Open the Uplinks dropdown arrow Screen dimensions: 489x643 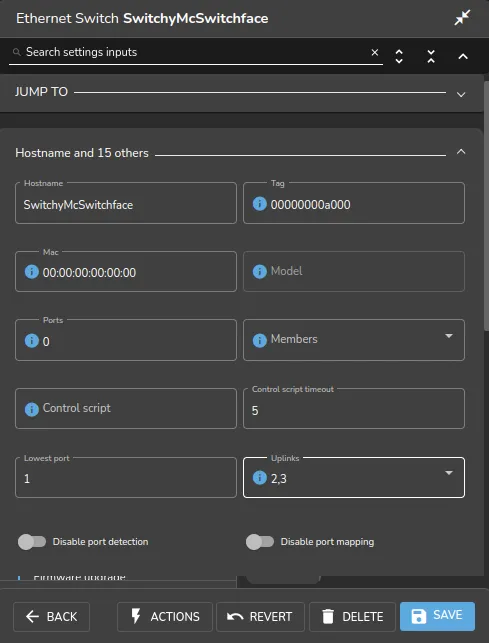coord(449,473)
